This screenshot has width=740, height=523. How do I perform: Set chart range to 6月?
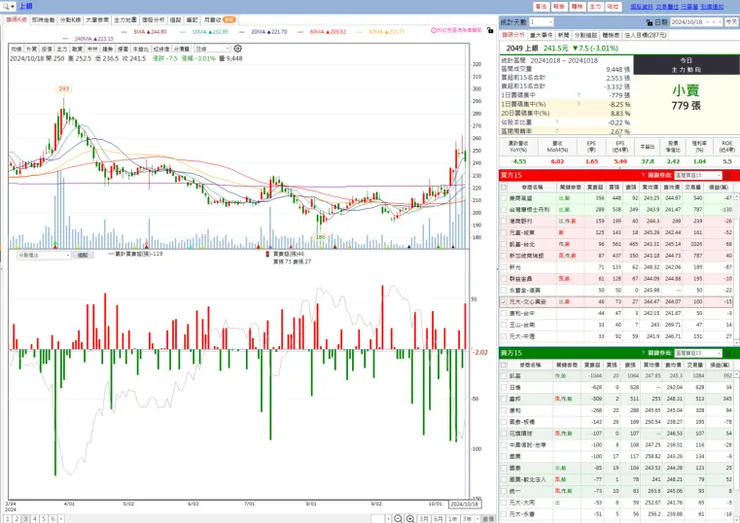[438, 519]
